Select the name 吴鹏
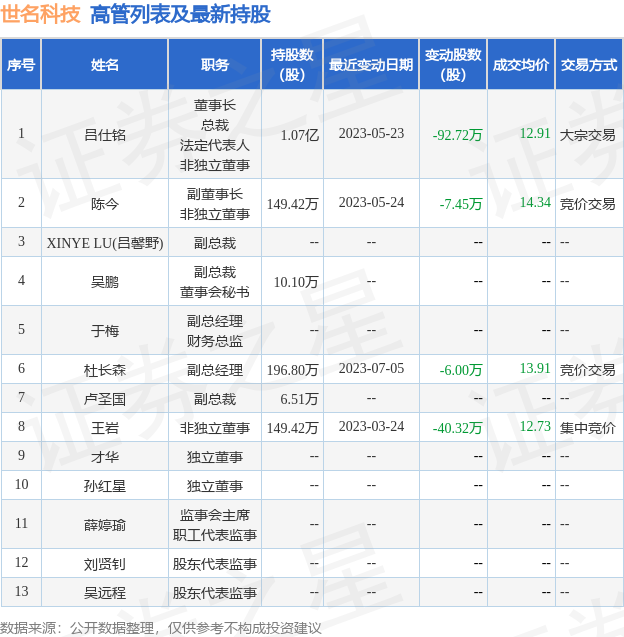624x637 pixels. tap(105, 282)
